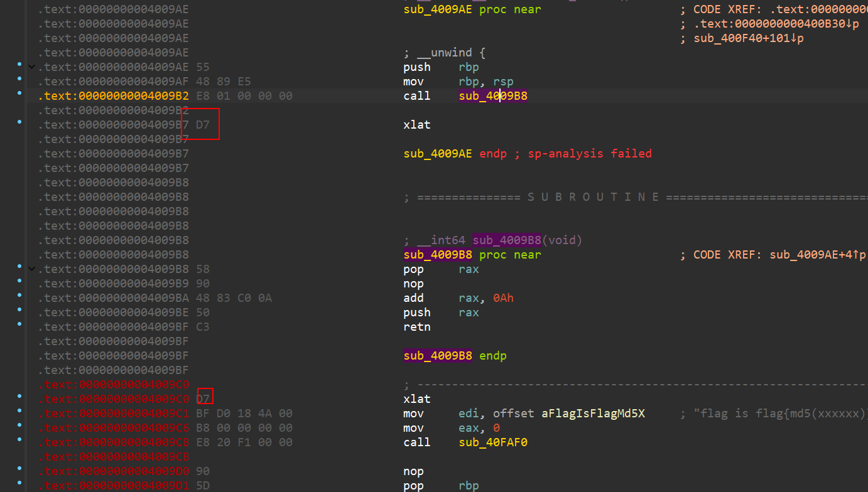Image resolution: width=868 pixels, height=492 pixels.
Task: Toggle breakpoint dot on pop rbp line
Action: (x=19, y=483)
